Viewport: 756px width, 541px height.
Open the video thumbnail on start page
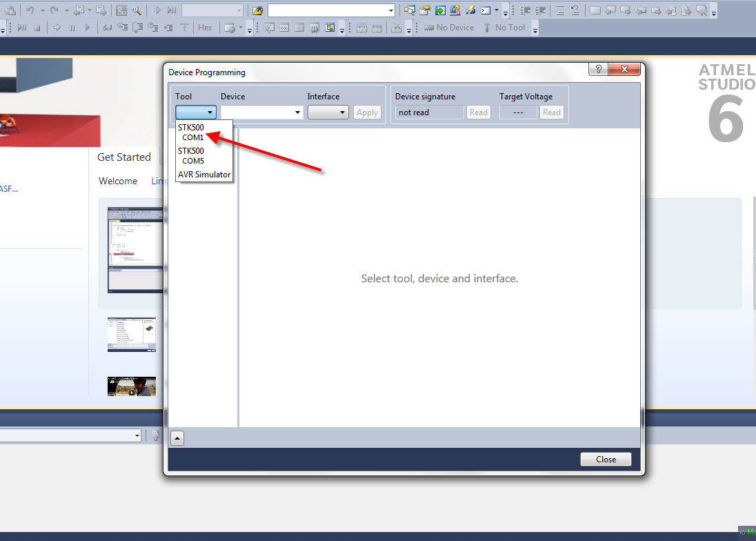[x=132, y=386]
